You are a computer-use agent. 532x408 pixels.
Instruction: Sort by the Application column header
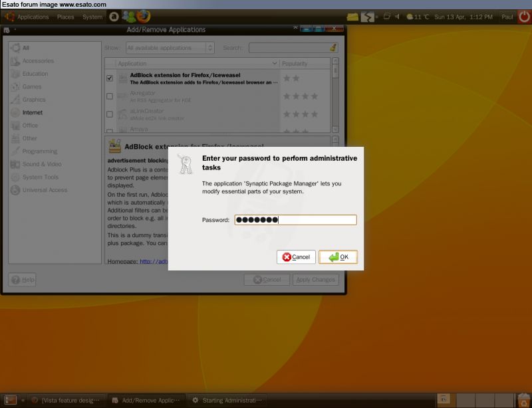click(197, 63)
